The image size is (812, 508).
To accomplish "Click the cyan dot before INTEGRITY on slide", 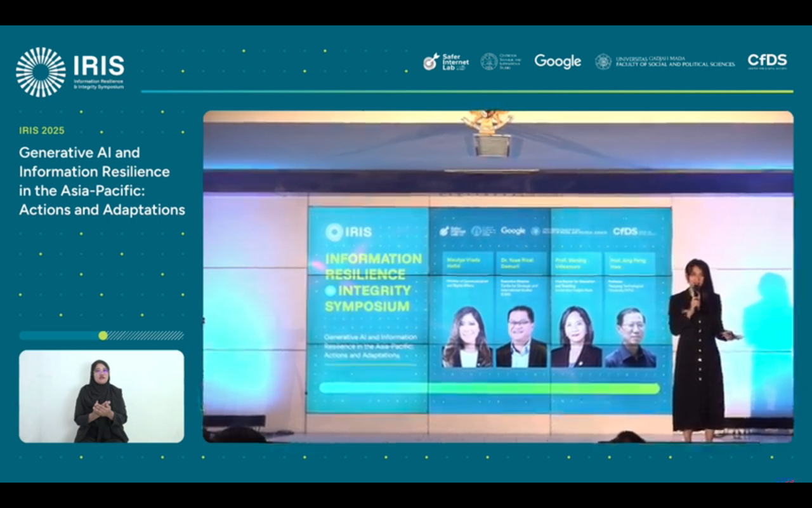I will pyautogui.click(x=330, y=291).
